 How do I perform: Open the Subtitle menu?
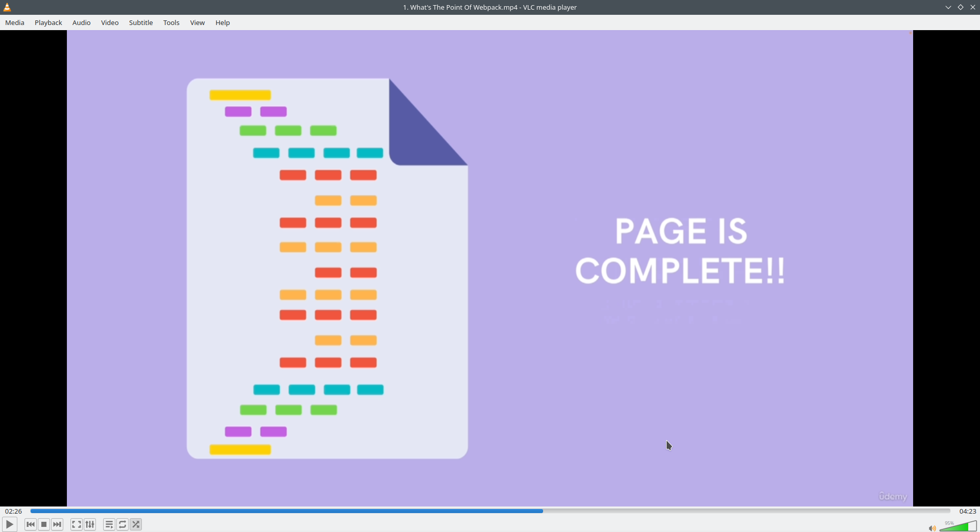click(141, 23)
